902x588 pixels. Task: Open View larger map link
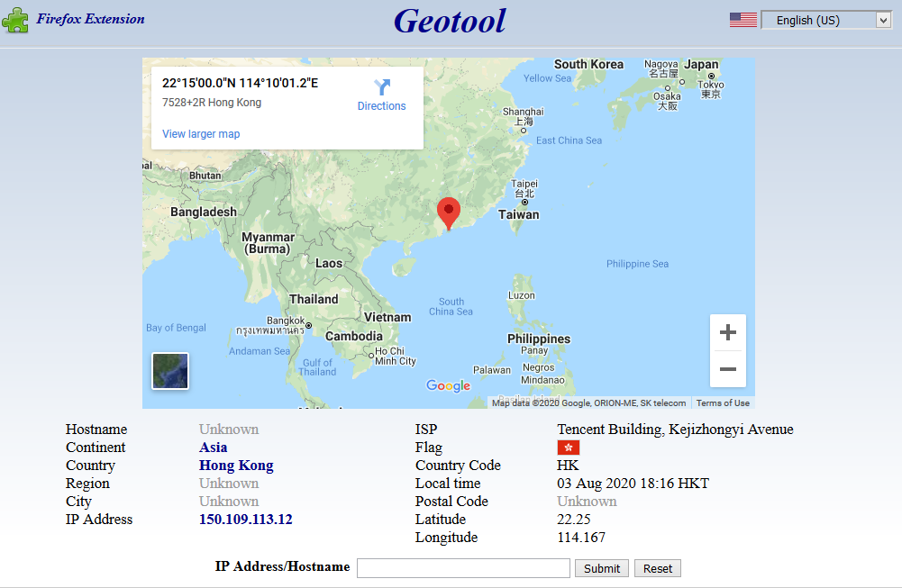click(x=201, y=134)
